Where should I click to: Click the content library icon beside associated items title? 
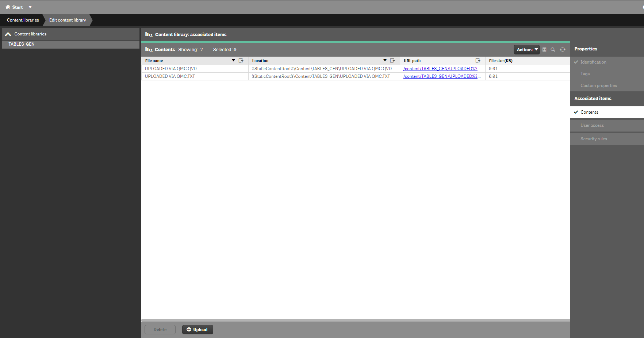click(x=149, y=34)
